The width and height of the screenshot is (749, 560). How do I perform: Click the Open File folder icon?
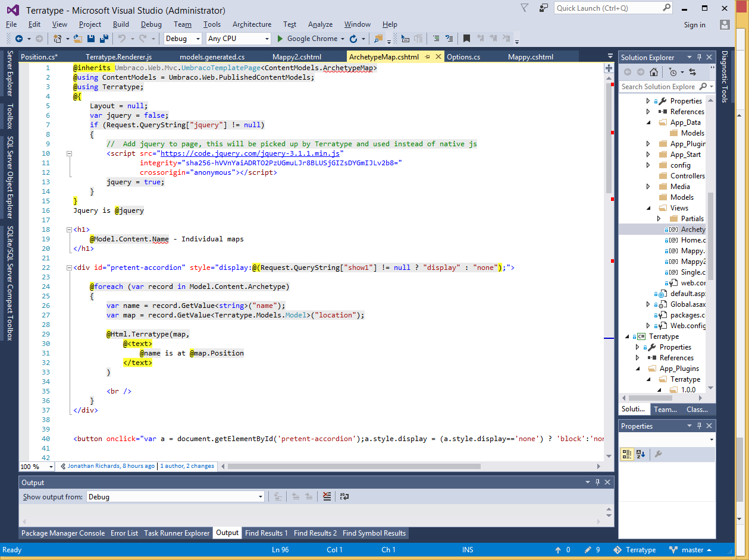[78, 39]
